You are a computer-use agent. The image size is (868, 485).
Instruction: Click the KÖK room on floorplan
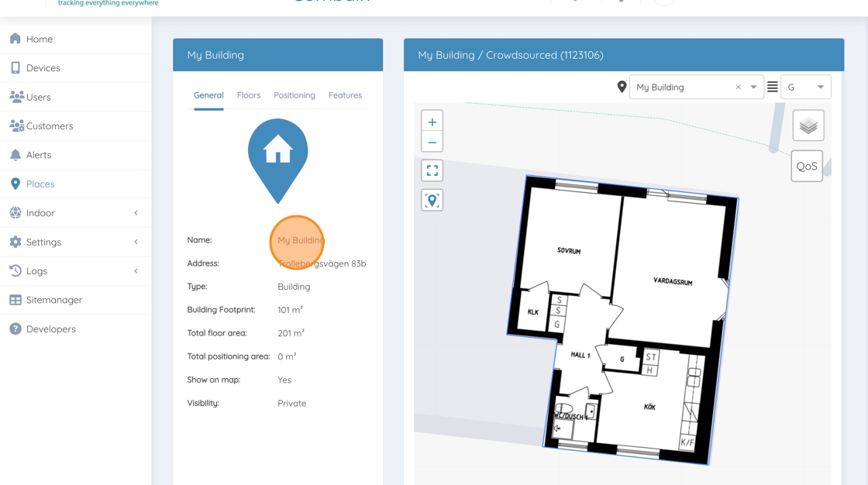tap(650, 407)
